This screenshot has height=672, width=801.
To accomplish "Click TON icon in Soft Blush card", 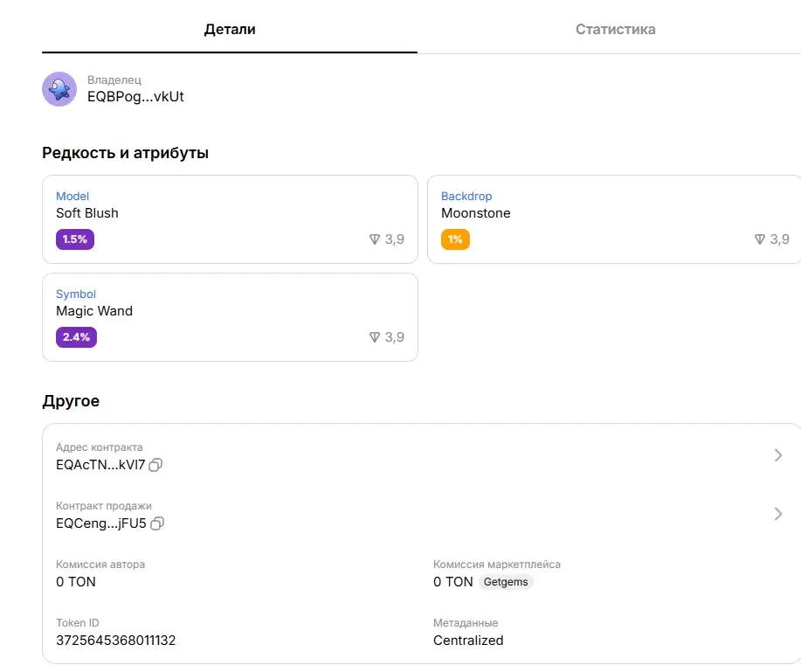I will [x=375, y=239].
